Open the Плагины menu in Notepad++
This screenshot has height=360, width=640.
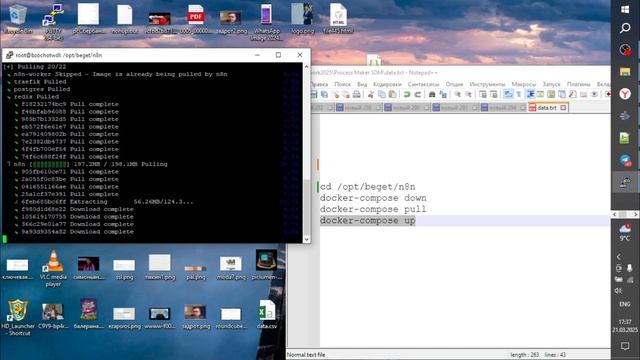click(579, 84)
